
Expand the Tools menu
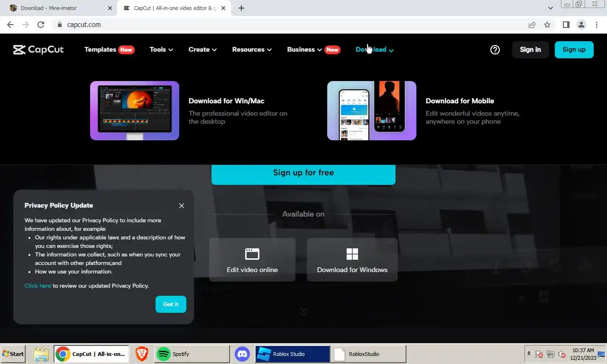pos(161,49)
